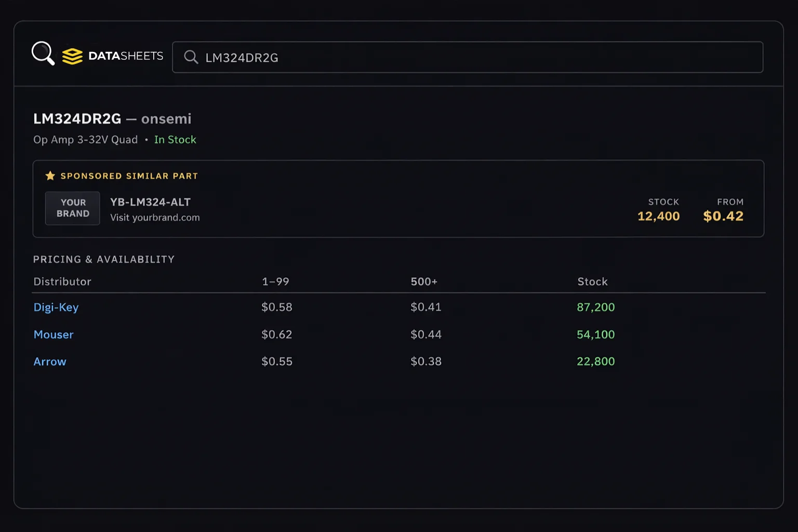The image size is (798, 532).
Task: Click Mouser 1–99 price $0.62
Action: click(x=277, y=335)
